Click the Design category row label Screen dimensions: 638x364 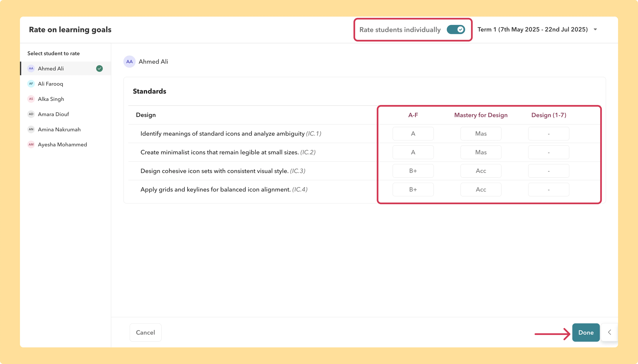pyautogui.click(x=146, y=115)
